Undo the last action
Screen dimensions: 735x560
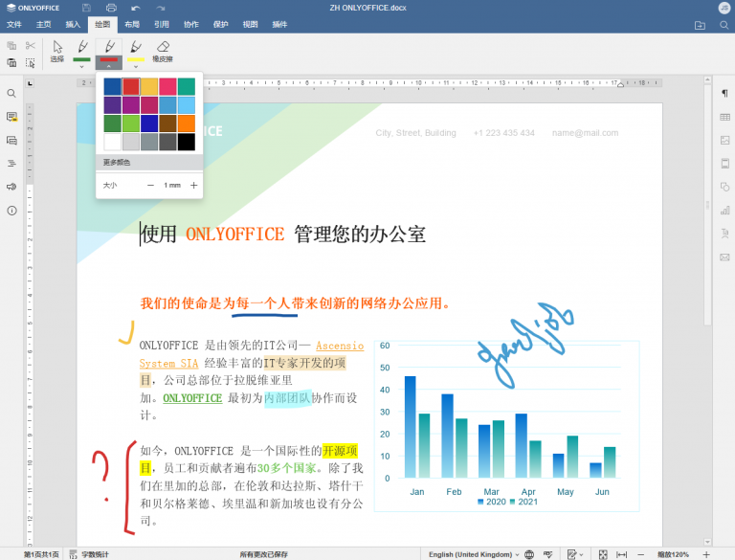pos(136,8)
